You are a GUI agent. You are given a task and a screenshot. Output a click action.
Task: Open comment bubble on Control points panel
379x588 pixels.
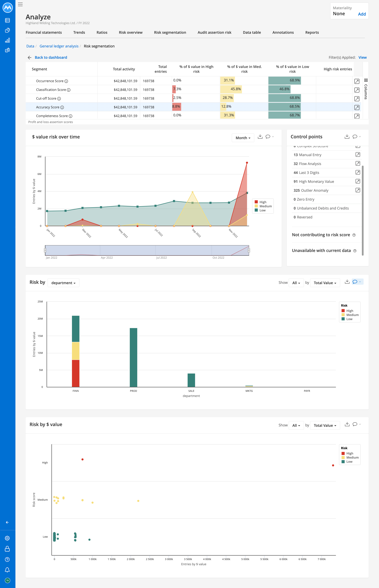tap(355, 137)
